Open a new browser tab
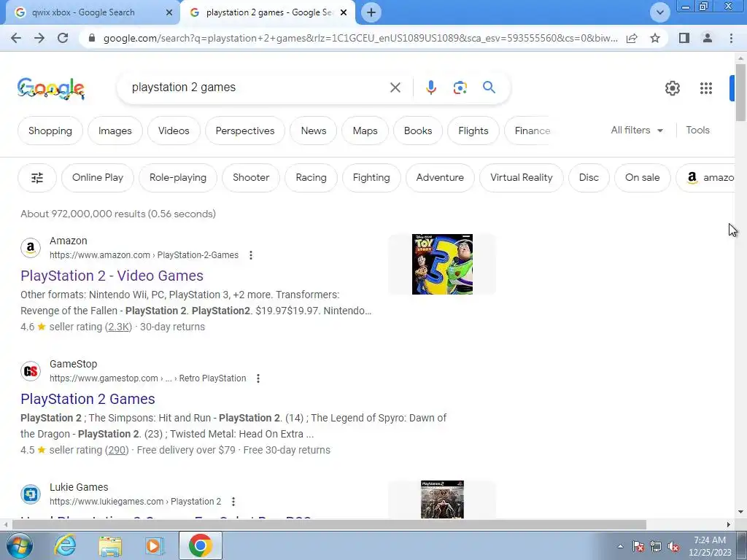The image size is (747, 560). tap(371, 12)
